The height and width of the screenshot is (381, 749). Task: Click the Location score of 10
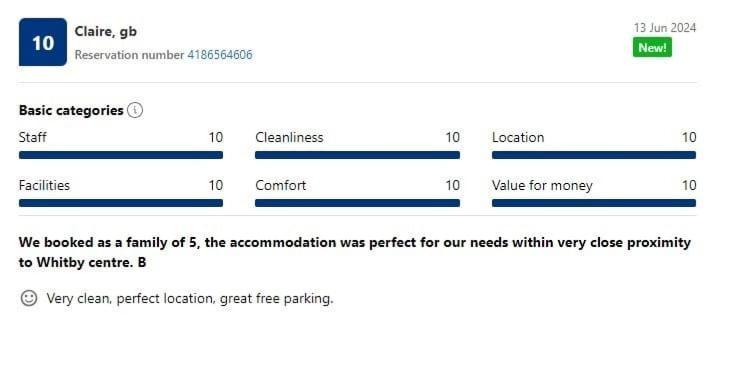[689, 138]
